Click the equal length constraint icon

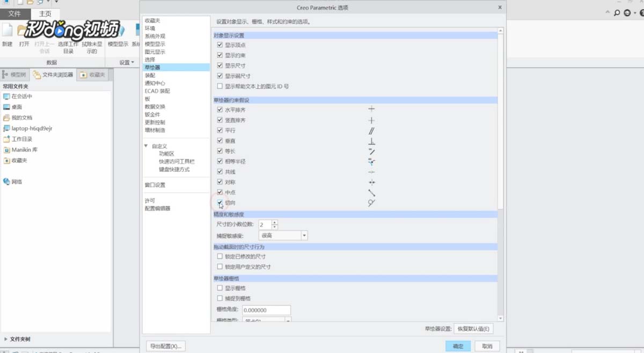click(x=371, y=152)
